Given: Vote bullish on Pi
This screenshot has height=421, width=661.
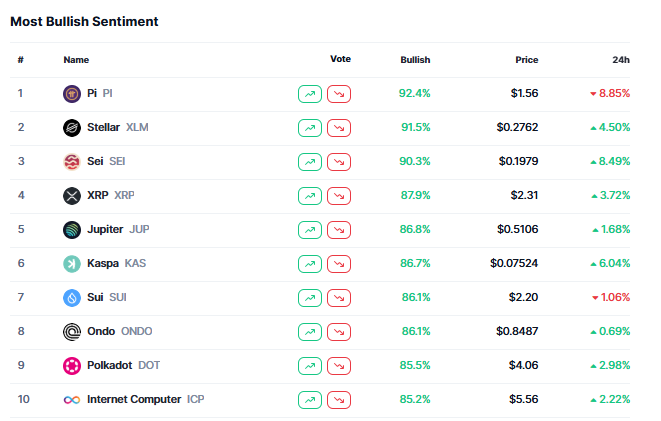Looking at the screenshot, I should (x=310, y=94).
